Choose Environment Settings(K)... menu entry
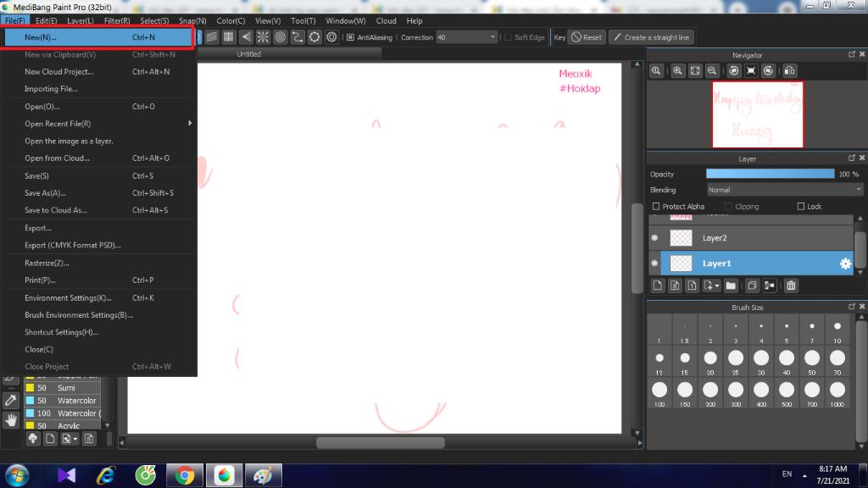The width and height of the screenshot is (868, 488). point(100,297)
